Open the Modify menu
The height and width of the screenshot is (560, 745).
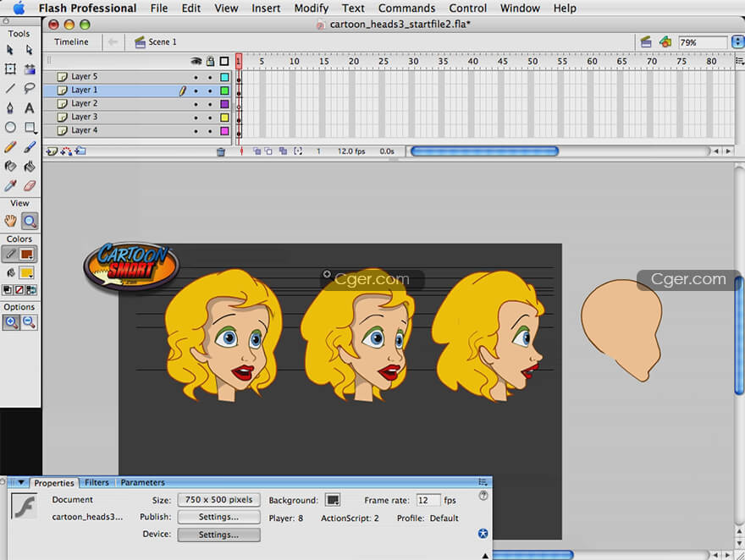(x=312, y=8)
